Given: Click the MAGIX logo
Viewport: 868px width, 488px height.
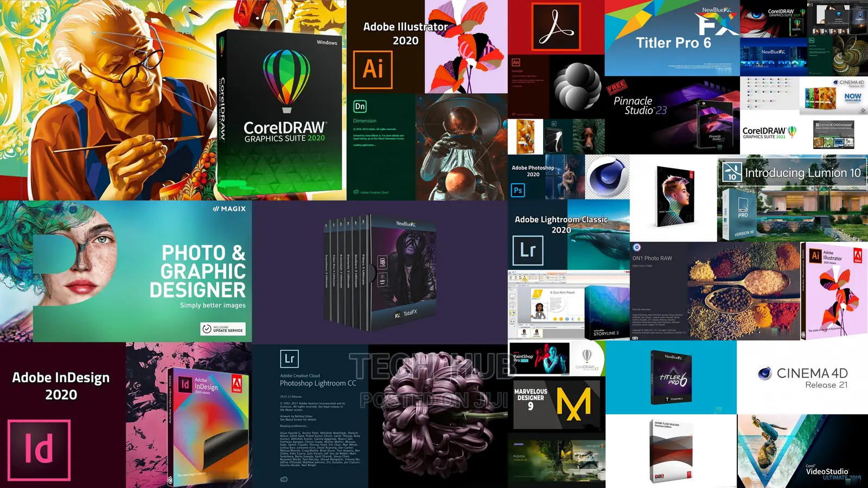Looking at the screenshot, I should pos(229,209).
